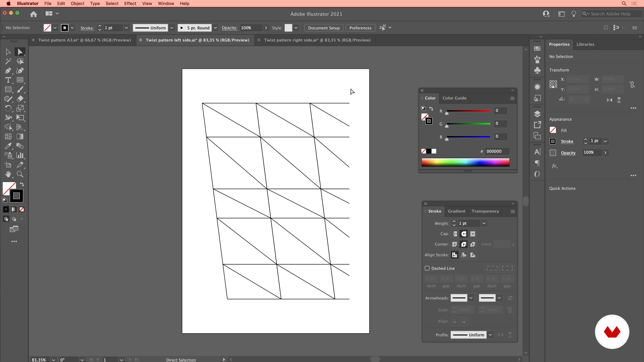This screenshot has height=362, width=644.
Task: Select the Free Transform tool
Action: pyautogui.click(x=20, y=118)
